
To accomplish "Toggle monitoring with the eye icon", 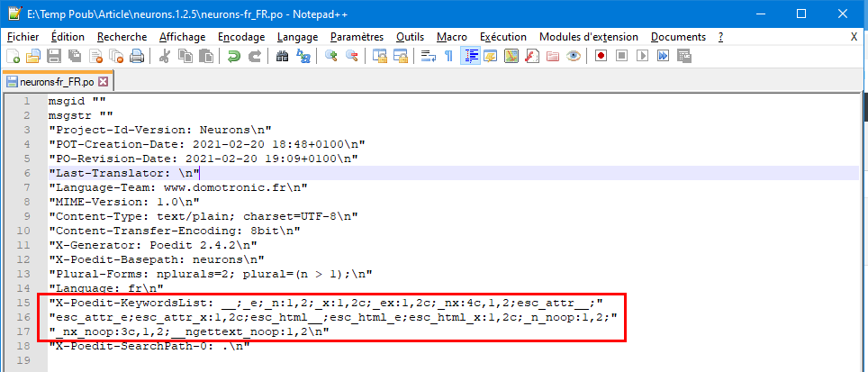I will (x=574, y=56).
